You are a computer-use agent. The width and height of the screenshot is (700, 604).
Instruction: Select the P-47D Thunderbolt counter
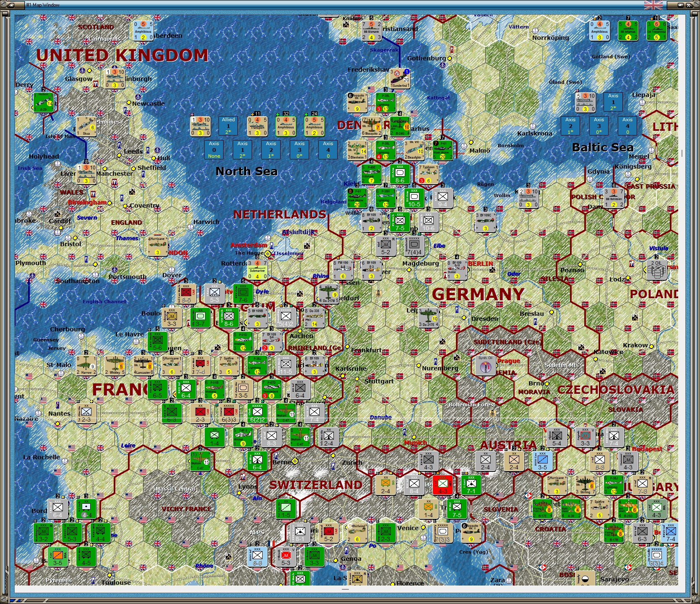(x=271, y=389)
